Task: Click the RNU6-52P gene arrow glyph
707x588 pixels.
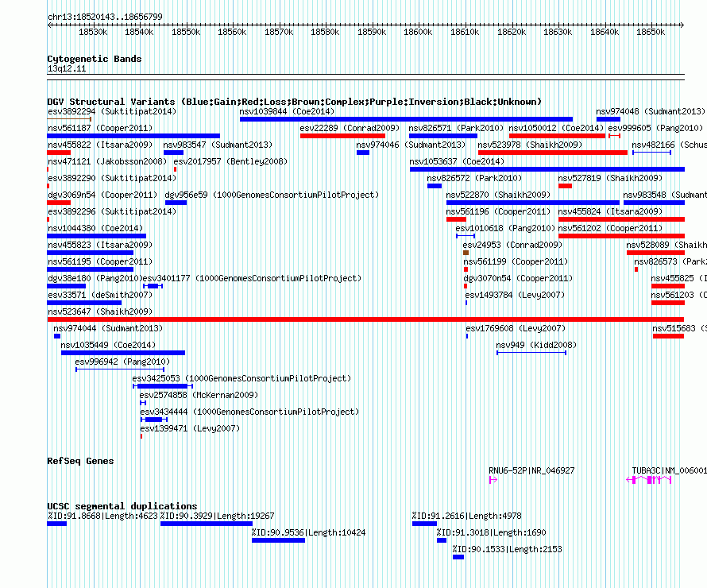Action: pos(493,480)
